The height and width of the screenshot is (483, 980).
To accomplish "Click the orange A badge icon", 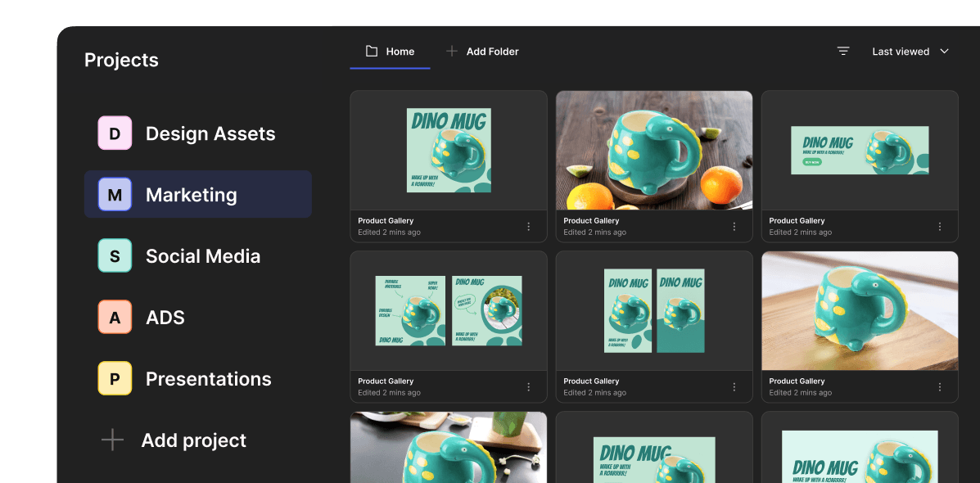I will 115,317.
